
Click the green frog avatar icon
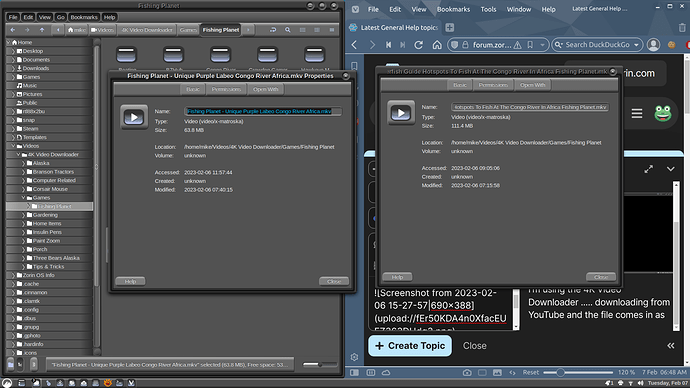[662, 113]
